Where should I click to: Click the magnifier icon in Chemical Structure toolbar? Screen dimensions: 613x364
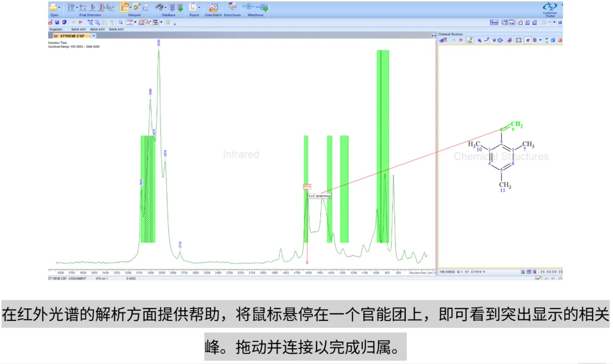479,40
